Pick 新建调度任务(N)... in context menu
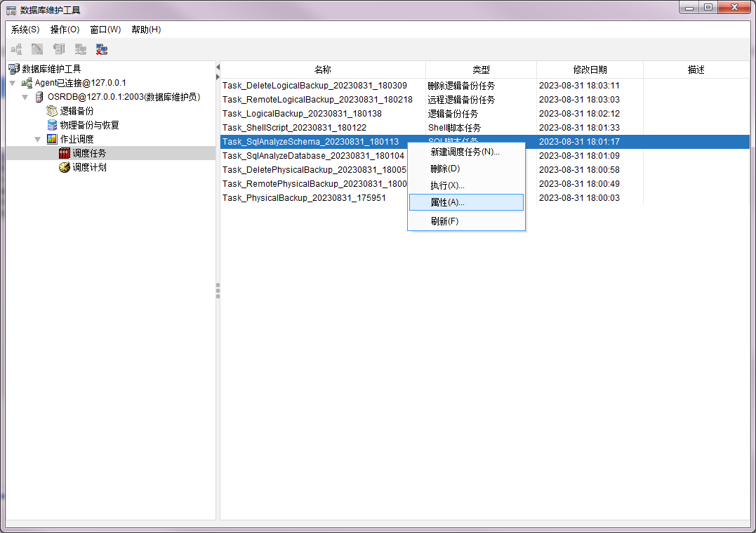The image size is (756, 533). pos(465,152)
